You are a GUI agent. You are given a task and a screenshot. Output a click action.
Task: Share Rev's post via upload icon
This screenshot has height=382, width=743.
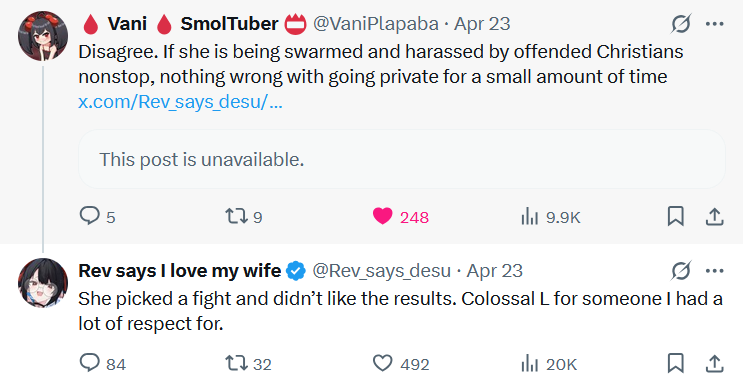[715, 364]
